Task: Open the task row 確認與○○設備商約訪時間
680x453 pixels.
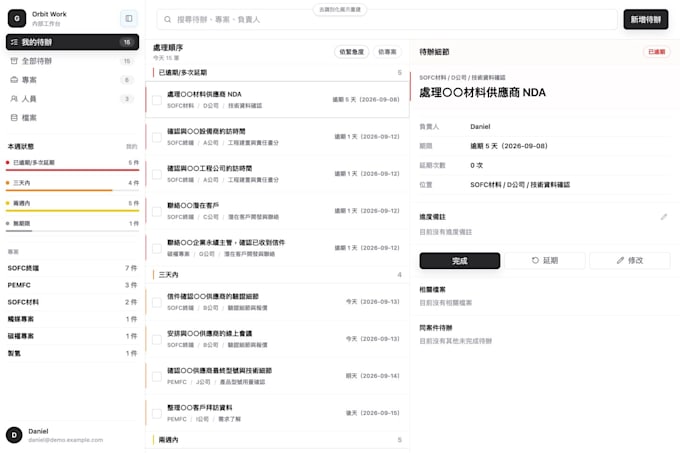Action: pyautogui.click(x=278, y=137)
